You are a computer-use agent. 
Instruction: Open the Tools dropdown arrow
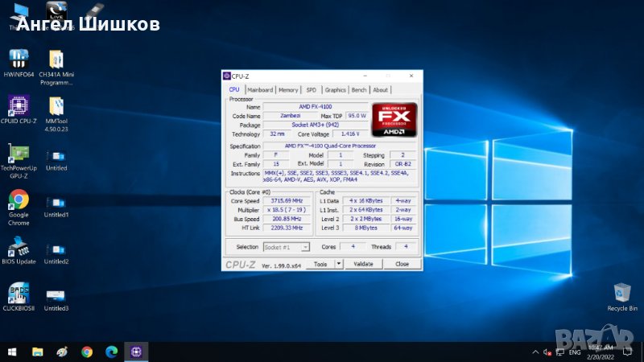coord(339,264)
